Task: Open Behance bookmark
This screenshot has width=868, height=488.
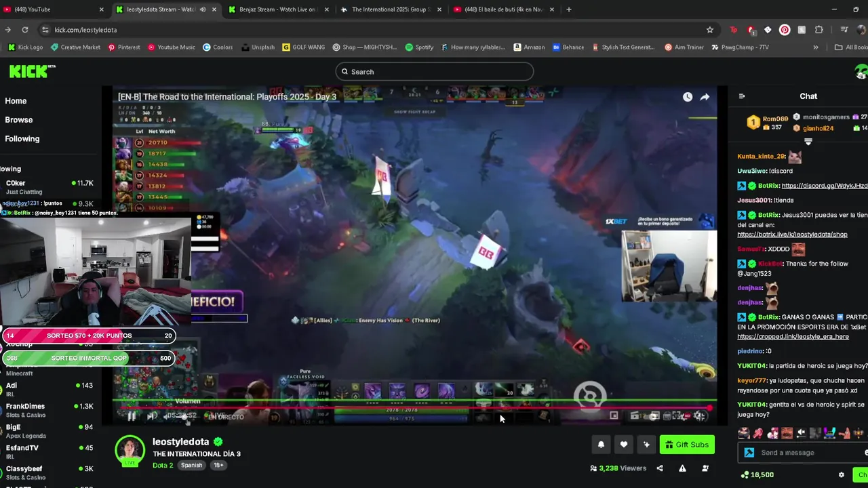Action: pyautogui.click(x=568, y=47)
